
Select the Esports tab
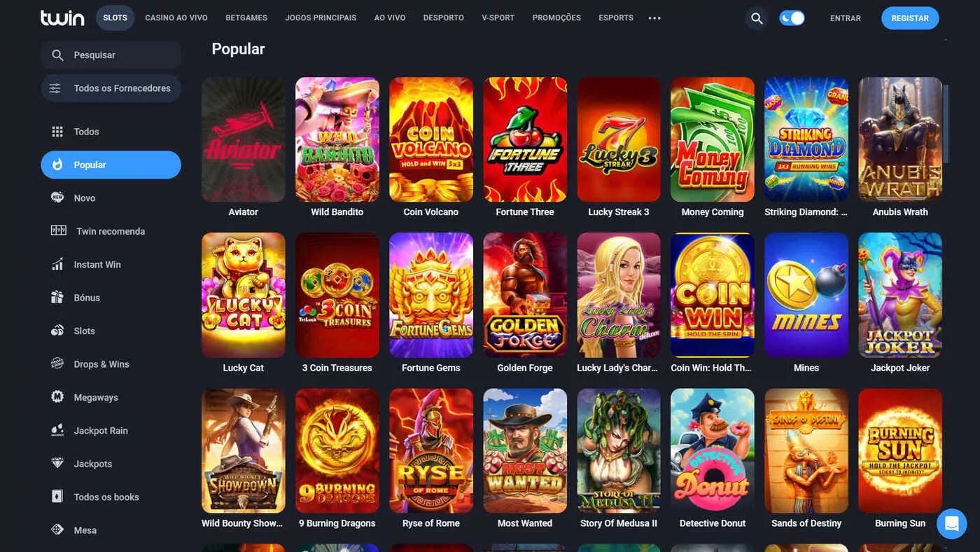point(616,18)
